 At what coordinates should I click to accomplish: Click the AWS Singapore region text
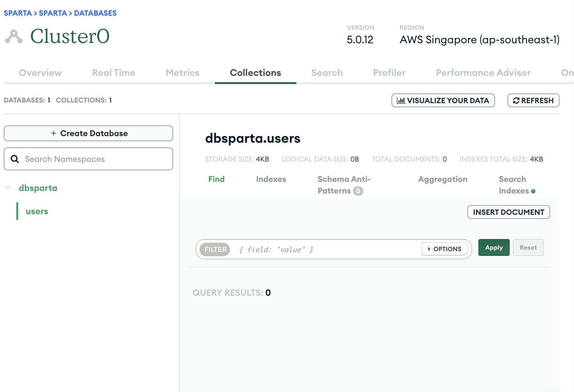[480, 40]
